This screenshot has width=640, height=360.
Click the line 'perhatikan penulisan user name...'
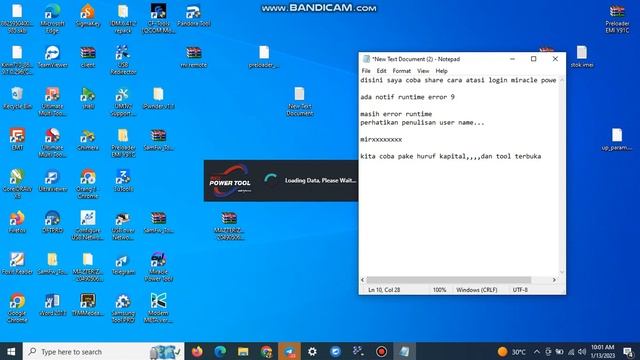[x=422, y=122]
